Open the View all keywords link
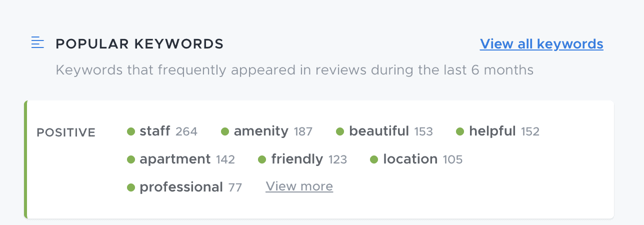Viewport: 644px width, 225px height. [541, 44]
